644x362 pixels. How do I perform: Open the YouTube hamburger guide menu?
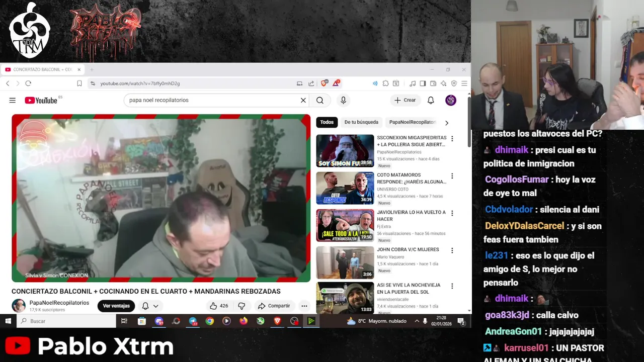coord(12,100)
